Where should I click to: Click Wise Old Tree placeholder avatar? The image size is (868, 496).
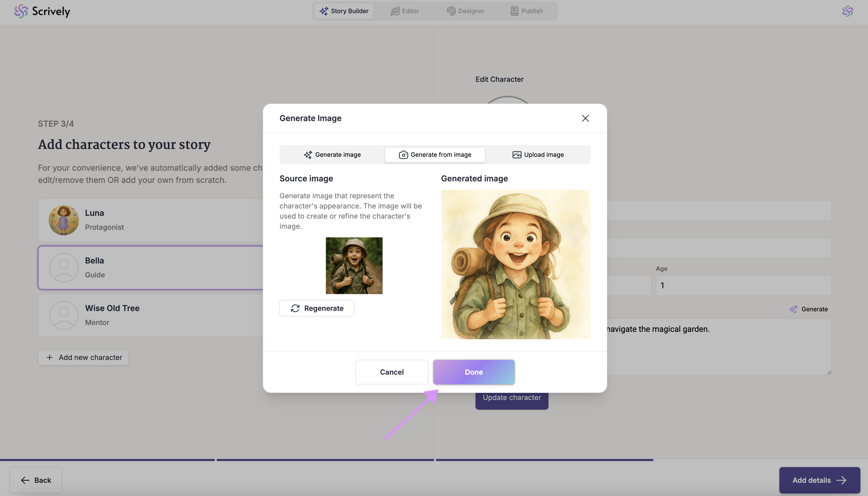[64, 315]
